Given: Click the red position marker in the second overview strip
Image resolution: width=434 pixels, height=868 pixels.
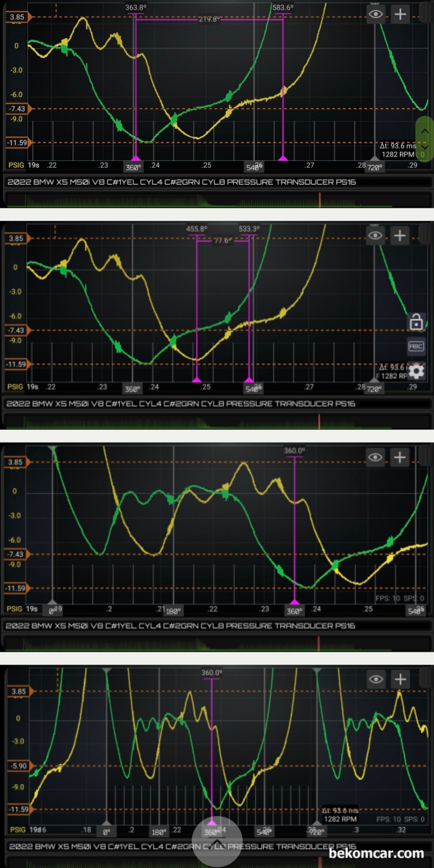Looking at the screenshot, I should click(319, 421).
